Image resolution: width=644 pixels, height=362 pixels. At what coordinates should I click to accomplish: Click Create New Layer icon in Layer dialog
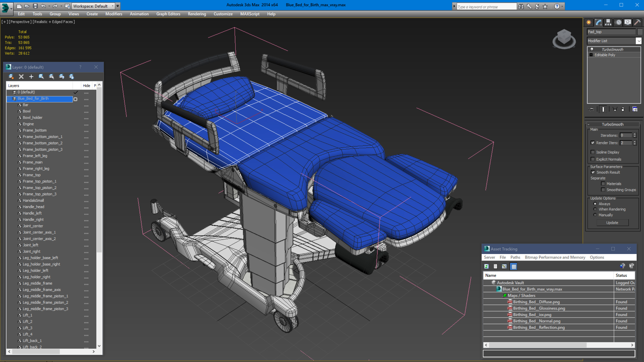tap(11, 76)
